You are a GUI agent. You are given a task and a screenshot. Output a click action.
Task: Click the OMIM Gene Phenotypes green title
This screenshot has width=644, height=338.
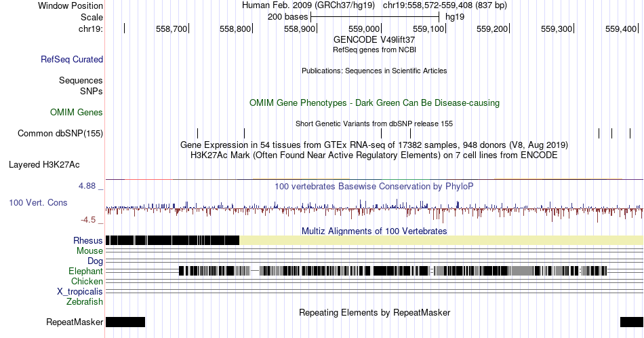coord(374,102)
